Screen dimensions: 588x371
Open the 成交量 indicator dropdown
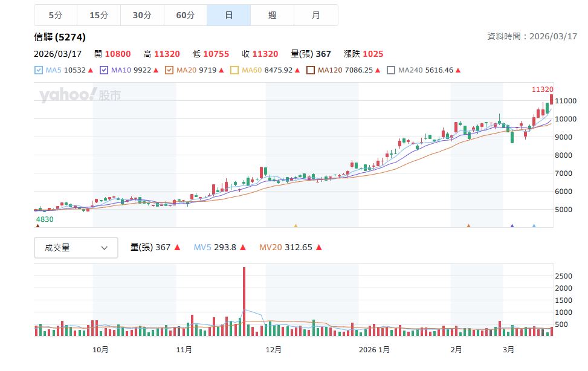tap(76, 247)
